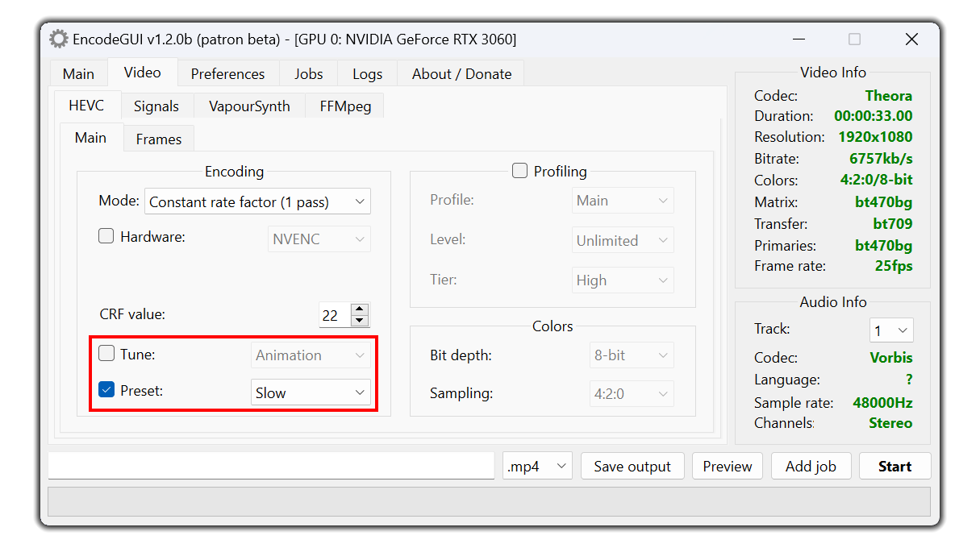Enable the Hardware checkbox
The image size is (980, 548).
pos(106,237)
